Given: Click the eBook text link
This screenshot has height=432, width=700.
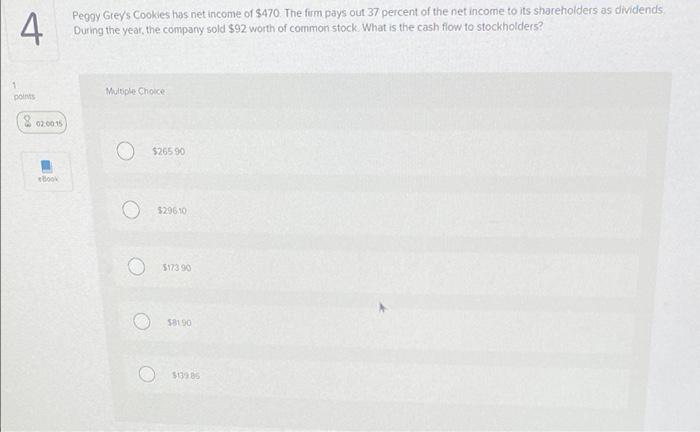Looking at the screenshot, I should click(x=48, y=179).
